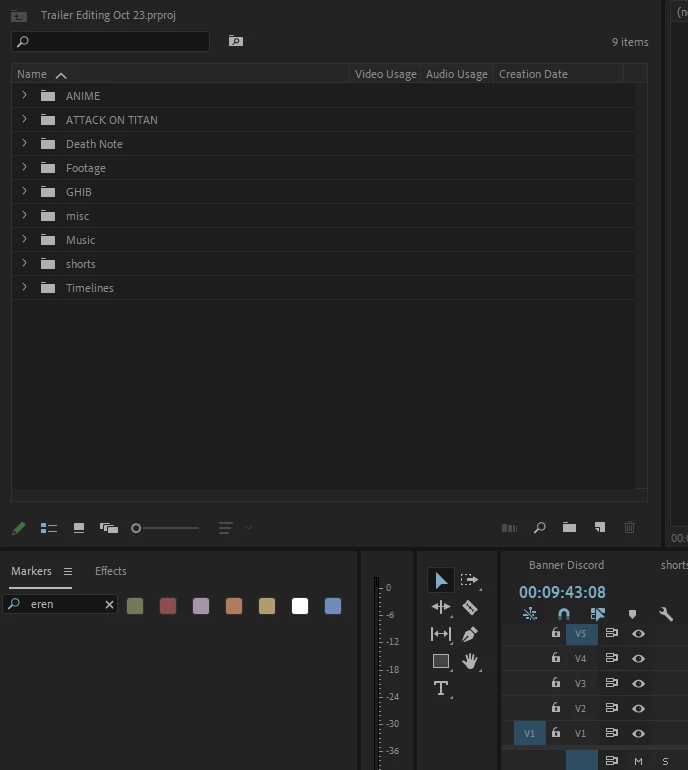Click the project search field

tap(110, 41)
